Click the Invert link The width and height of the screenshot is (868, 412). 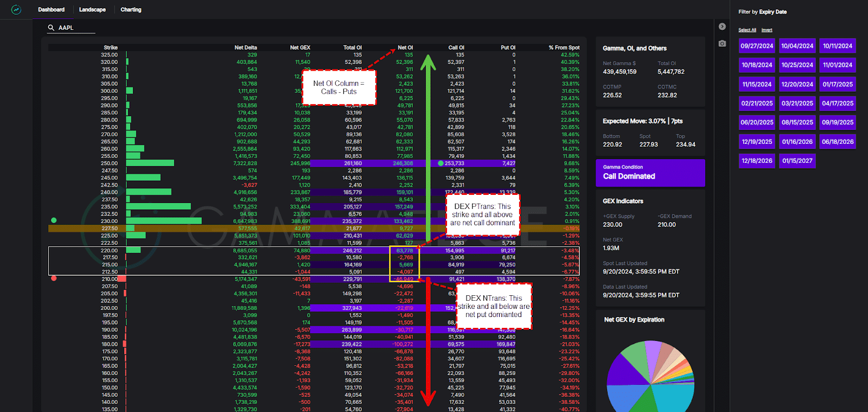tap(767, 30)
